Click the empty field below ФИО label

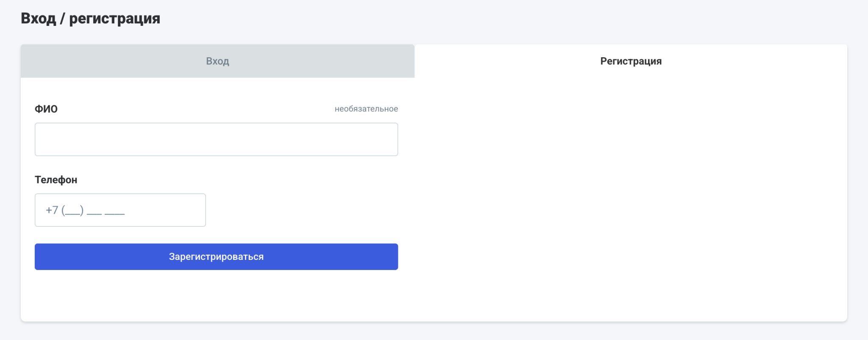216,139
